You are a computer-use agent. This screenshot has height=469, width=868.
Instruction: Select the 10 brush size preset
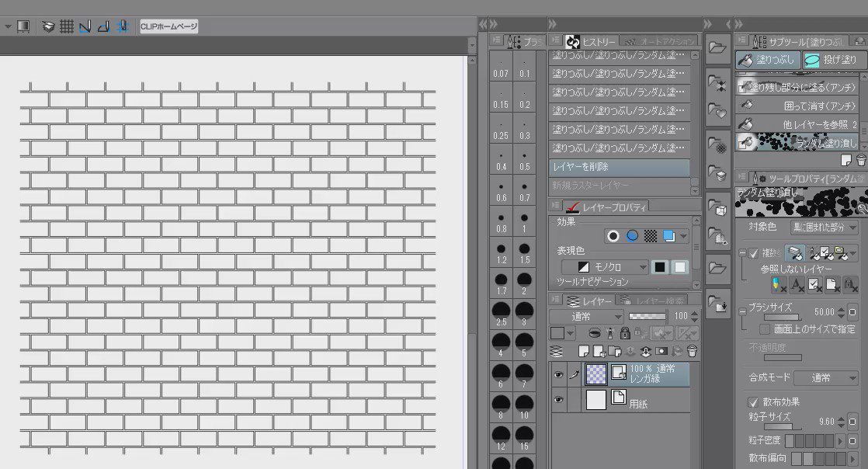(524, 408)
